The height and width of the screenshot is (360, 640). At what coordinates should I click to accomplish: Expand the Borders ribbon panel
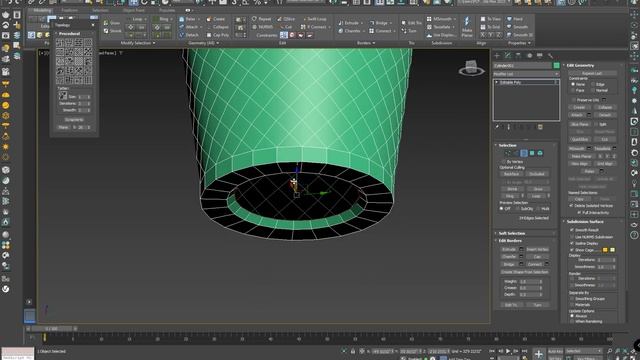(x=366, y=43)
